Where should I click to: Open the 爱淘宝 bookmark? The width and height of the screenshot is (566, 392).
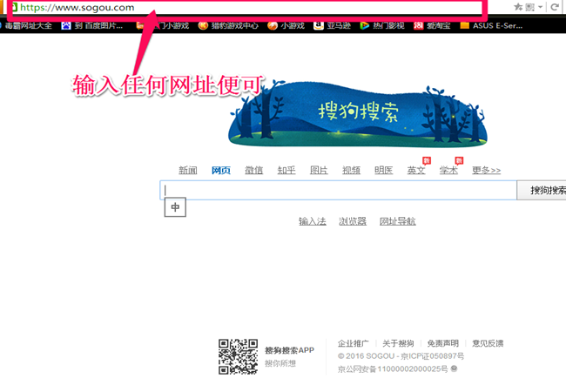[432, 25]
